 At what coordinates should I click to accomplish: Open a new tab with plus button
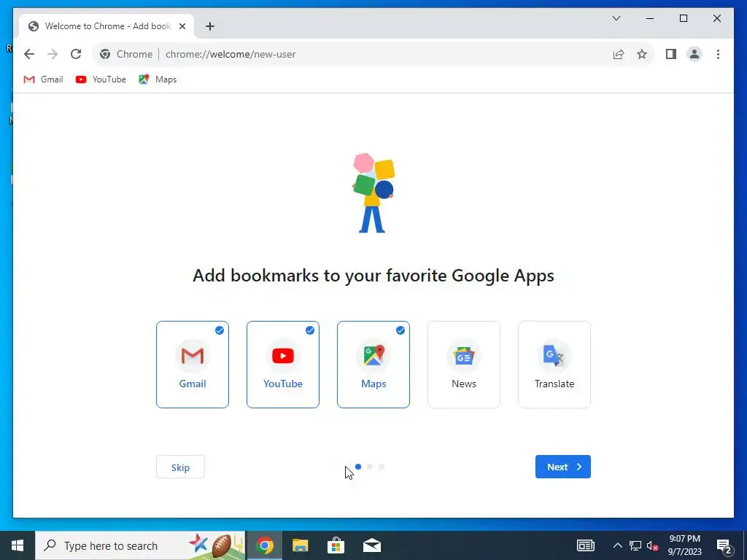[x=210, y=26]
